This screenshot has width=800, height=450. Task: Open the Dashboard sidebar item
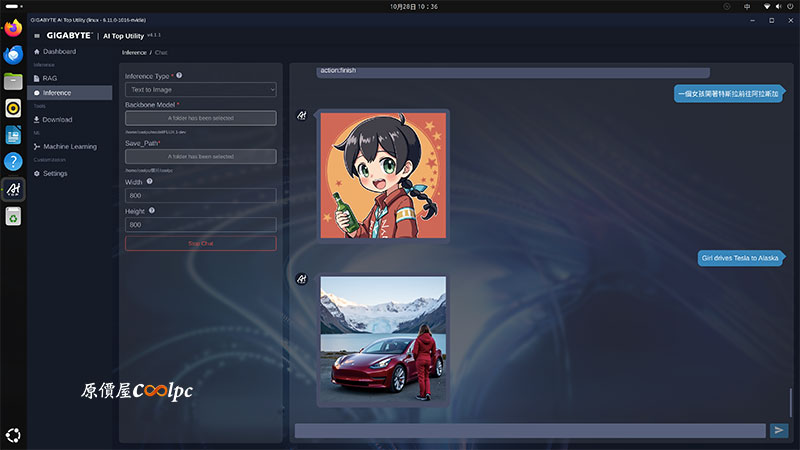59,51
